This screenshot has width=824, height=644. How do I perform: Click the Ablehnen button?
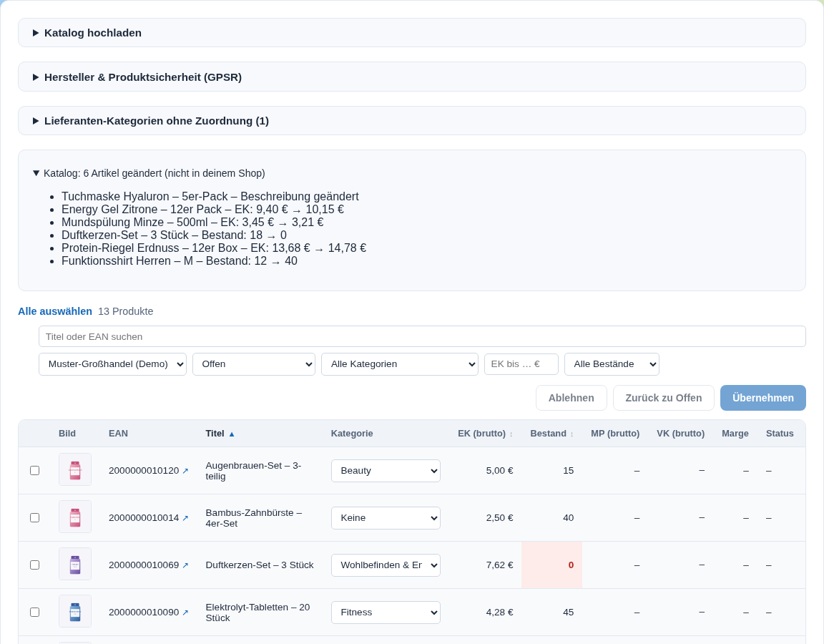pyautogui.click(x=572, y=398)
